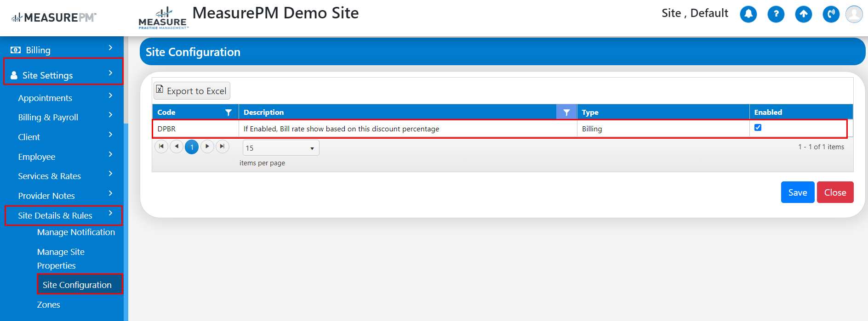This screenshot has height=321, width=868.
Task: Click the Export to Excel button
Action: coord(192,91)
